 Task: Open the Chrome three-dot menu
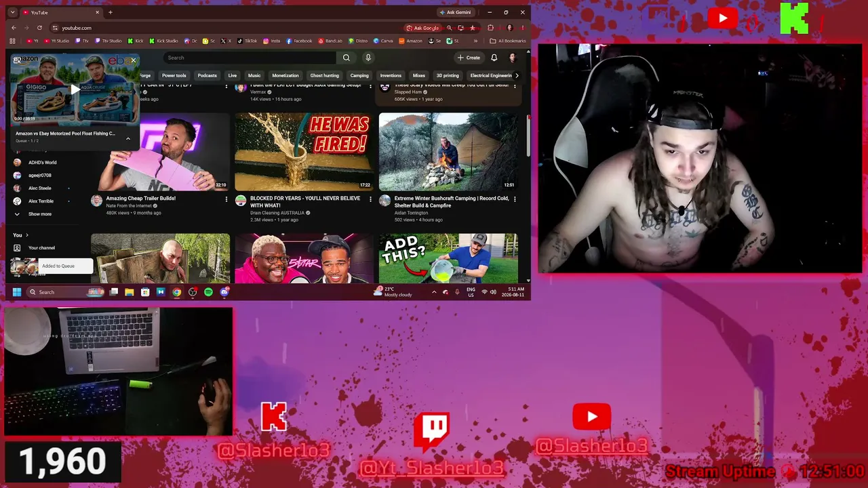click(x=522, y=28)
